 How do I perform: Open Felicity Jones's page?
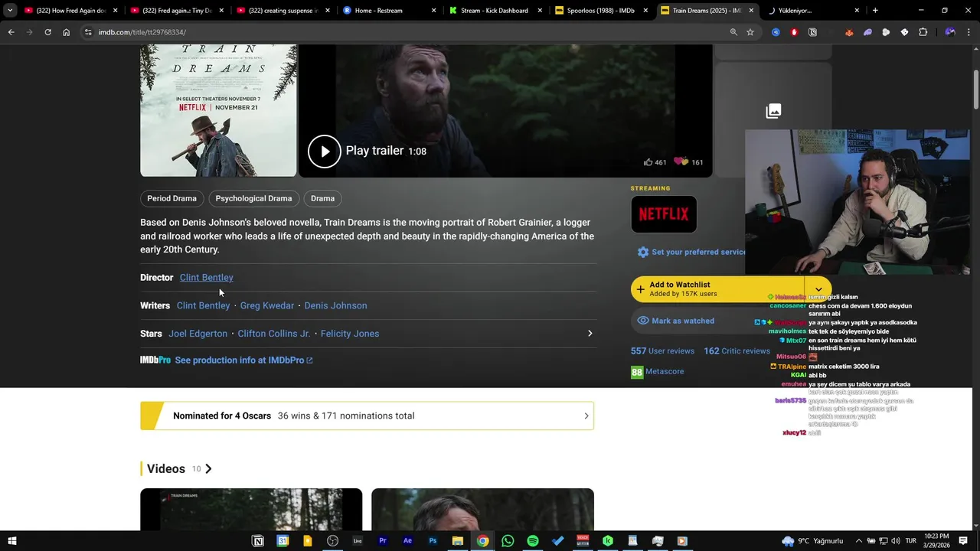(x=350, y=334)
